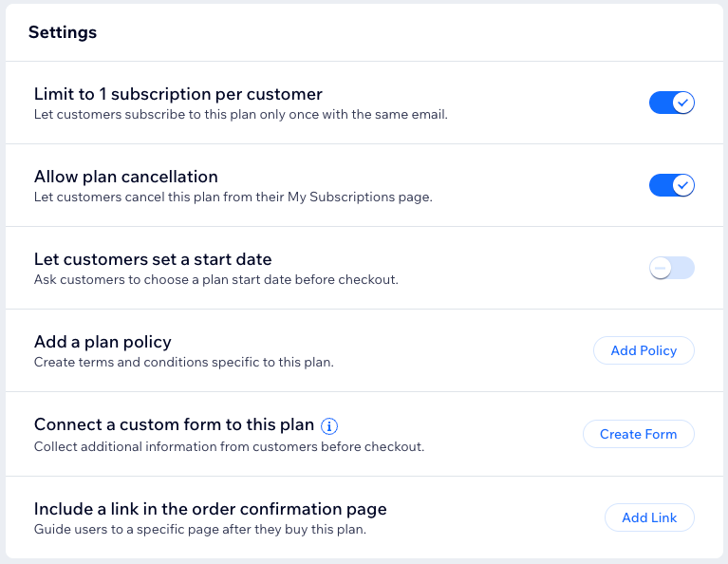Enable Let customers set a start date

pyautogui.click(x=672, y=268)
